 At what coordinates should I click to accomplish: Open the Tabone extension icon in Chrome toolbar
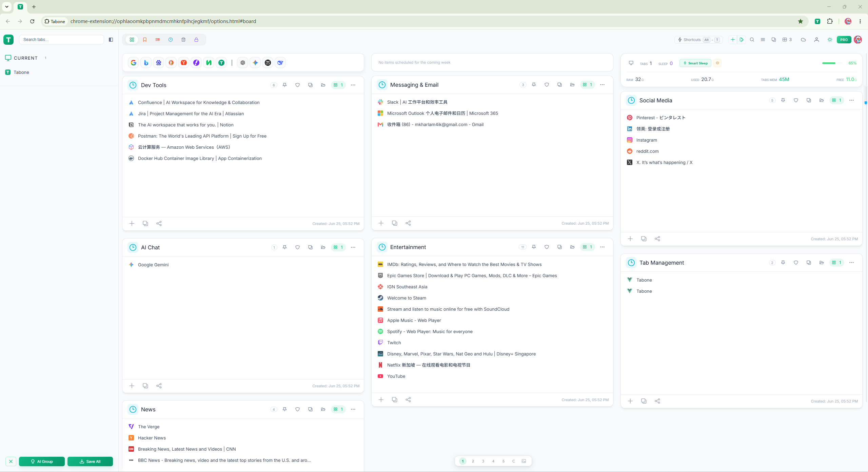[817, 21]
